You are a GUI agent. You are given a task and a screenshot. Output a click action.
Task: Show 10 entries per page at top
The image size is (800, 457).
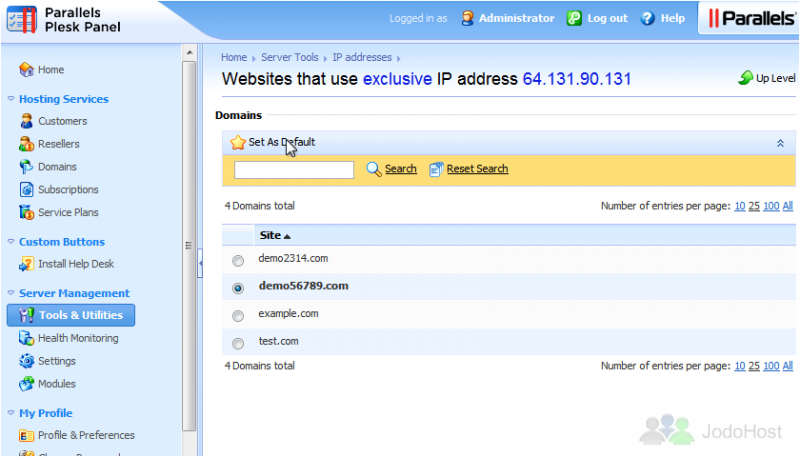740,206
